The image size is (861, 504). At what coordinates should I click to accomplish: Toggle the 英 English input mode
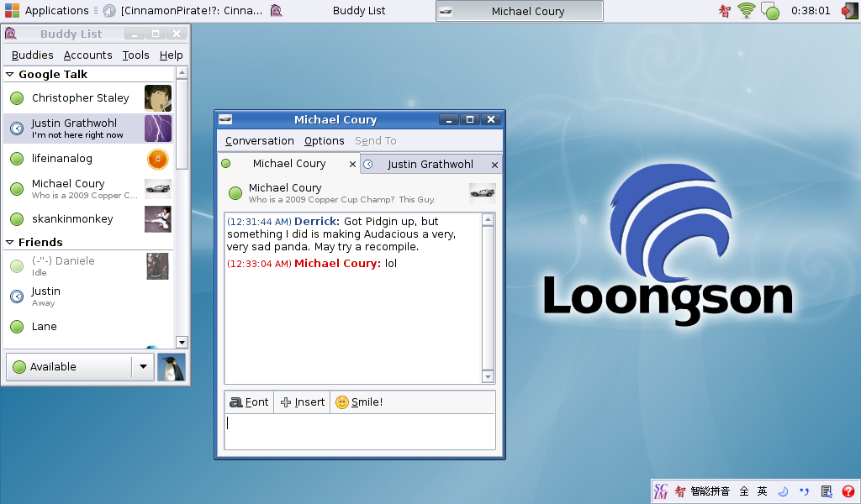point(762,491)
